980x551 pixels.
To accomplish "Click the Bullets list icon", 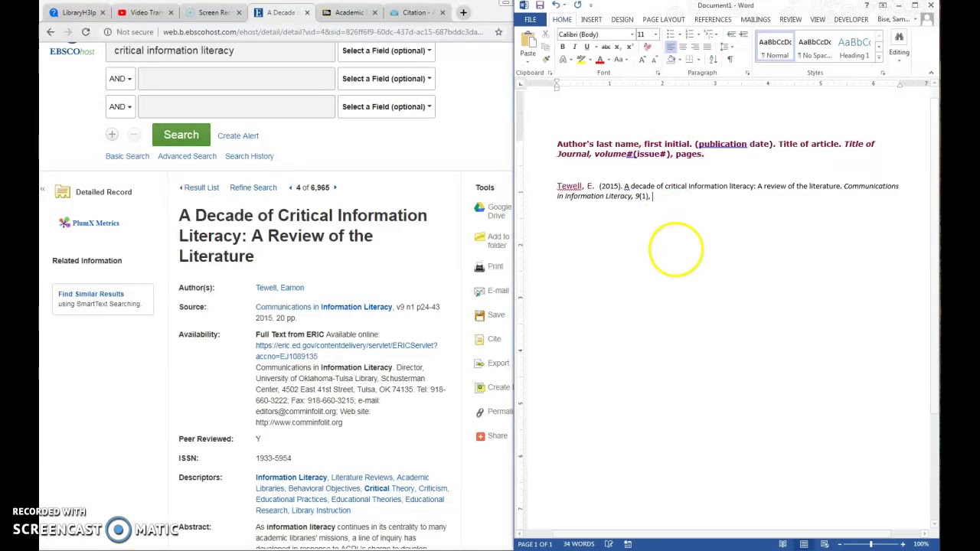I will (x=670, y=34).
